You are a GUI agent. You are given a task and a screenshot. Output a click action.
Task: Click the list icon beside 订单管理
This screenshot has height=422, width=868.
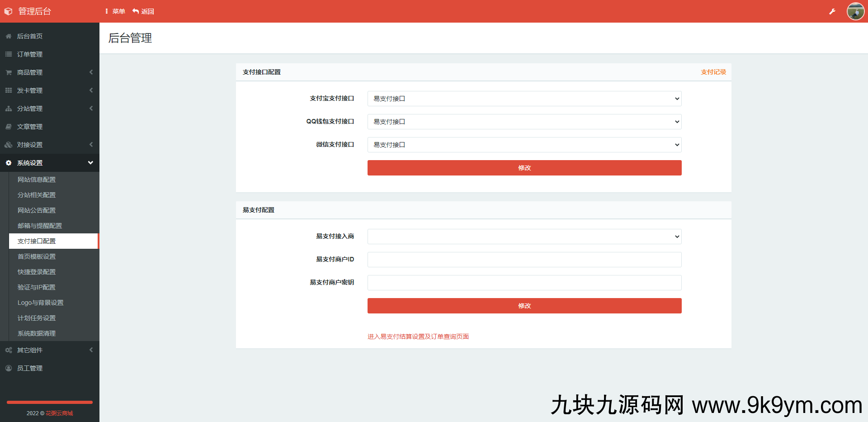(x=9, y=54)
